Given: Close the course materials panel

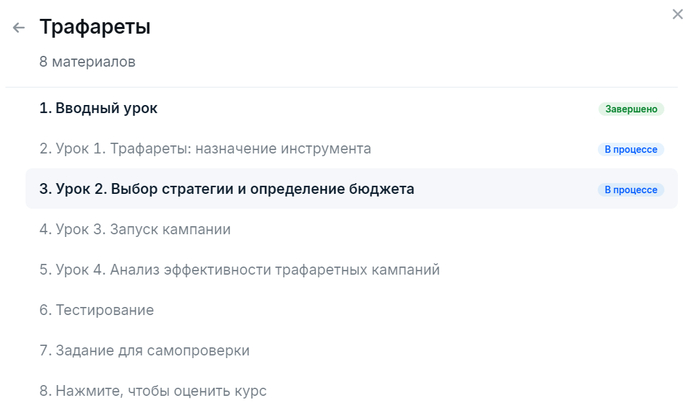Looking at the screenshot, I should (678, 14).
